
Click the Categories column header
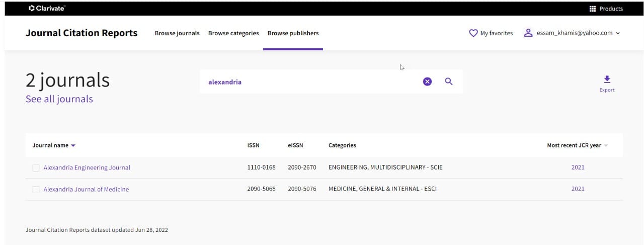[x=342, y=145]
